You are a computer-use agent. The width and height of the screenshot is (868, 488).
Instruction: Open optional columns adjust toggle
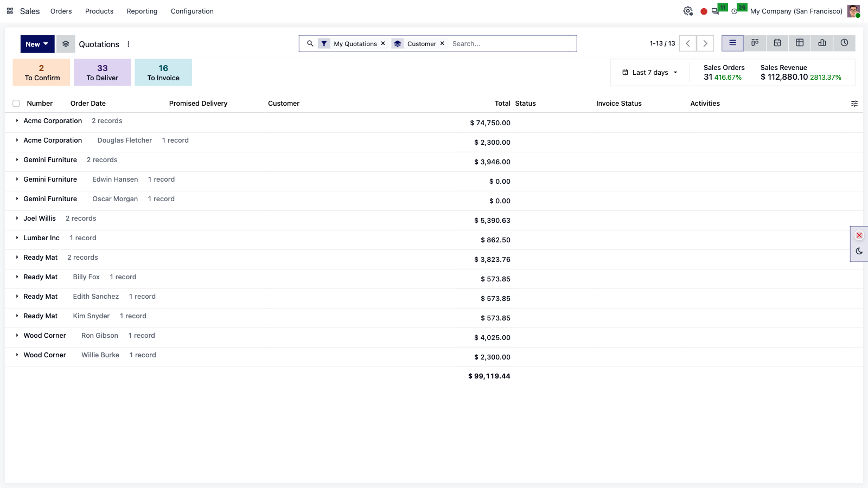[854, 104]
